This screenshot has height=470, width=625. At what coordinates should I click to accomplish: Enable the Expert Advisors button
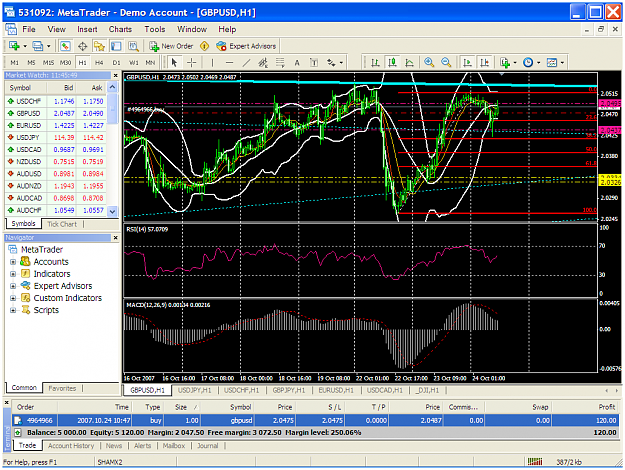tap(246, 46)
